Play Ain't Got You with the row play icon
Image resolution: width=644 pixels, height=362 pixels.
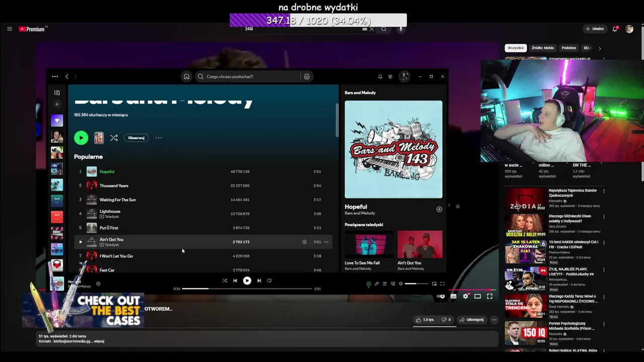[80, 242]
